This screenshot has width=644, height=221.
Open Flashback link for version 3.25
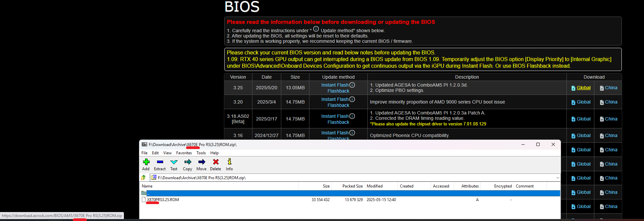[338, 91]
